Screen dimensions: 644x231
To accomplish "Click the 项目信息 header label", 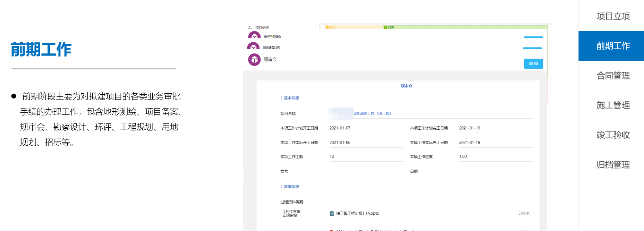I will click(262, 28).
